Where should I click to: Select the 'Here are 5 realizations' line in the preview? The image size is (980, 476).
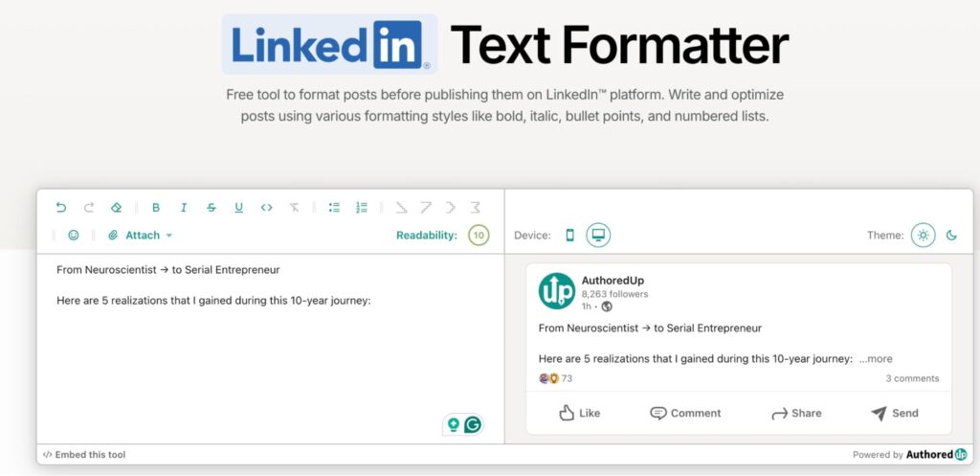click(696, 359)
